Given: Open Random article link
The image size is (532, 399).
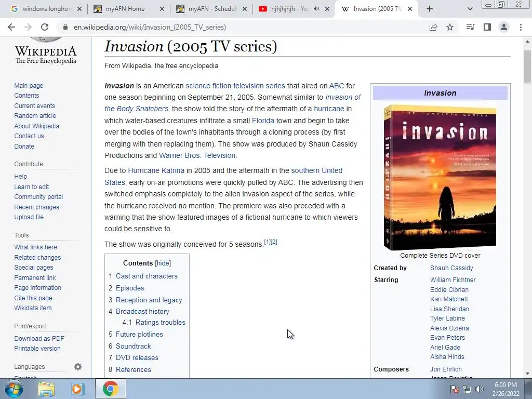Looking at the screenshot, I should point(35,116).
